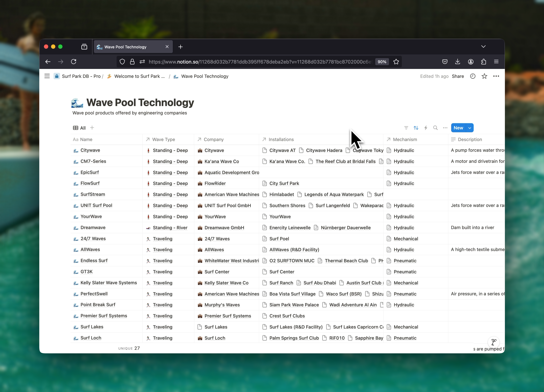Click the tracking protection shield icon
The height and width of the screenshot is (392, 544).
[x=122, y=62]
